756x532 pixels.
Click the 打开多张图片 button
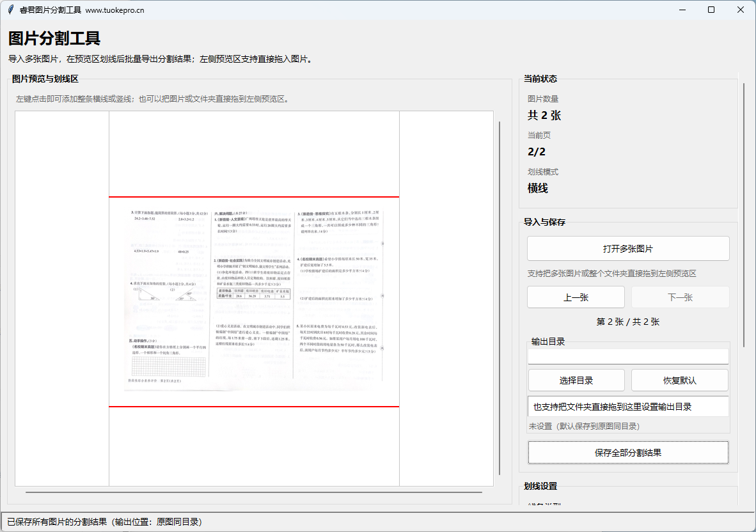627,249
